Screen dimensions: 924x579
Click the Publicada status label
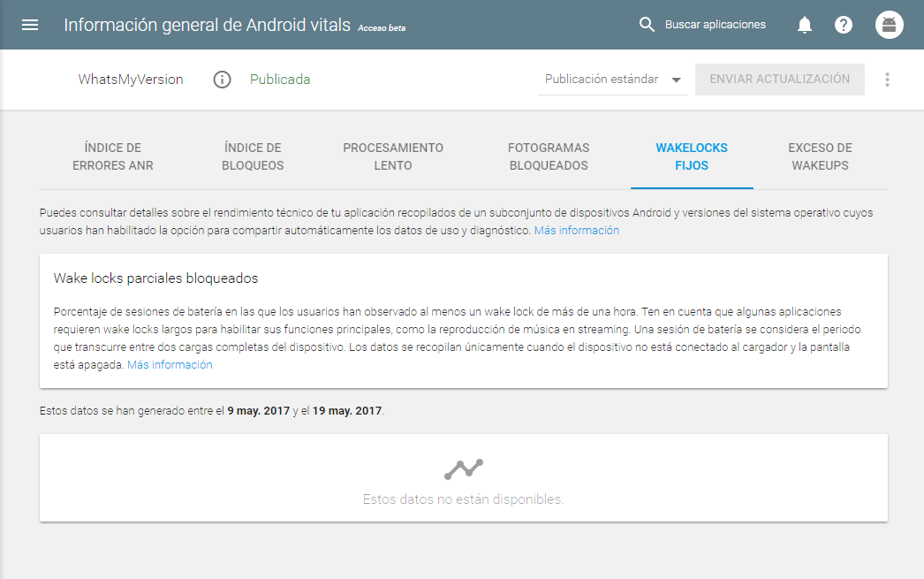280,80
